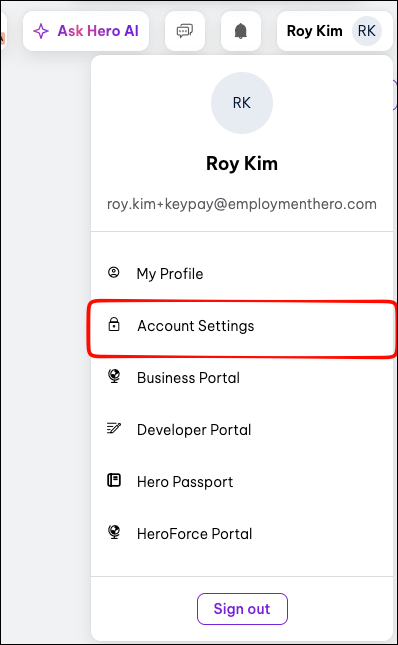This screenshot has height=645, width=398.
Task: Click the Business Portal globe icon
Action: [113, 377]
